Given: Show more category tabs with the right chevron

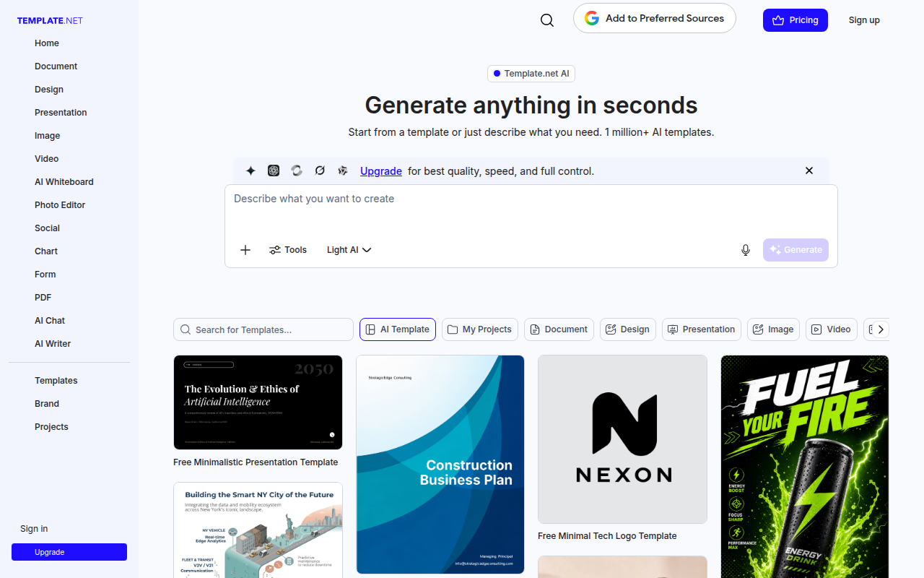Looking at the screenshot, I should pos(880,329).
